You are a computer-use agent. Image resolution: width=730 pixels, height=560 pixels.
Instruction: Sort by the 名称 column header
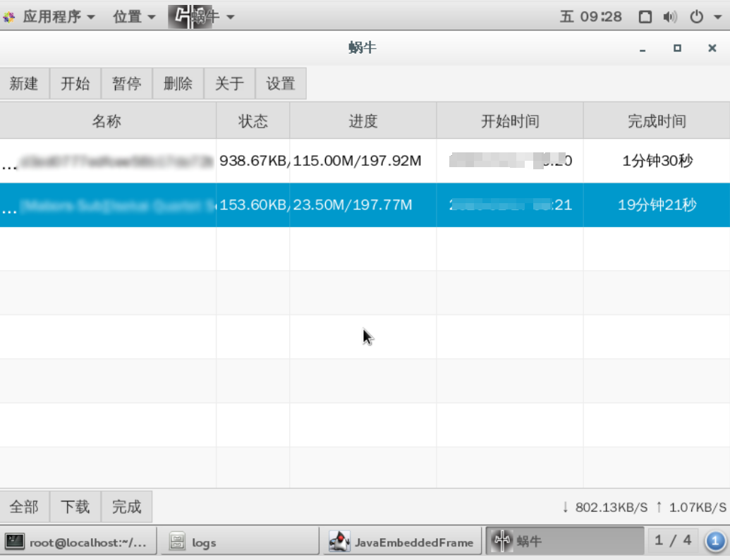coord(107,121)
